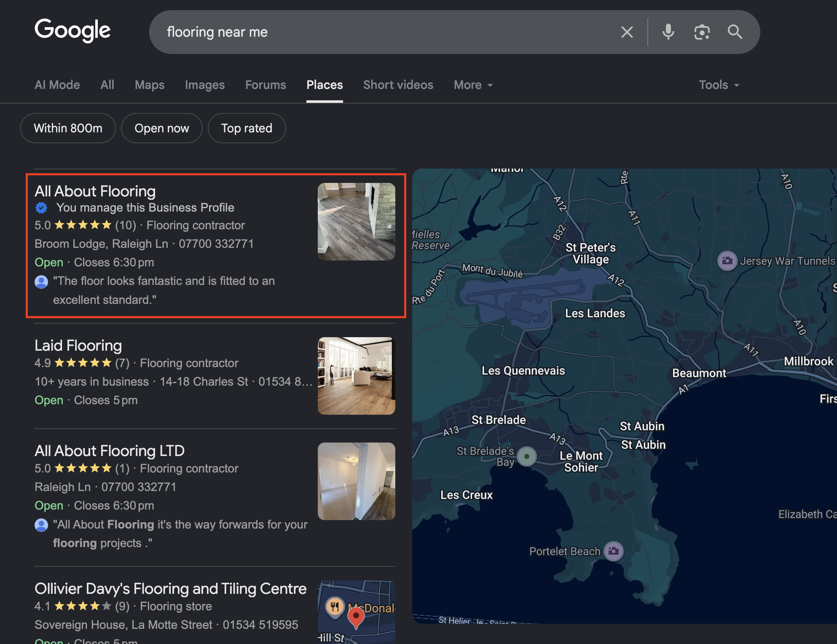Screen dimensions: 837x644
Task: Click the verified badge beside Business Profile text
Action: pyautogui.click(x=41, y=207)
